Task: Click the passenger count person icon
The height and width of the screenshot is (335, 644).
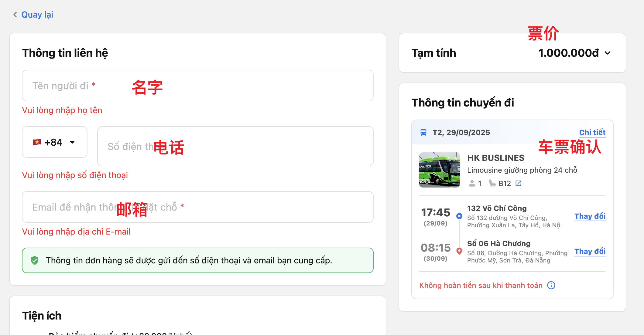Action: pos(472,183)
